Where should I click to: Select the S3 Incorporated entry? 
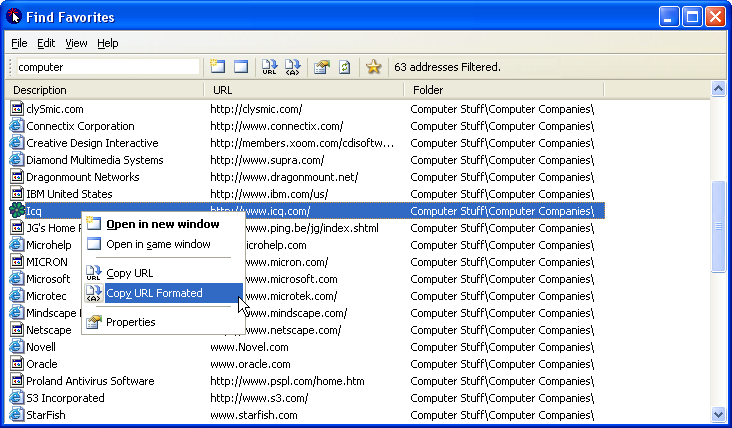(x=306, y=398)
